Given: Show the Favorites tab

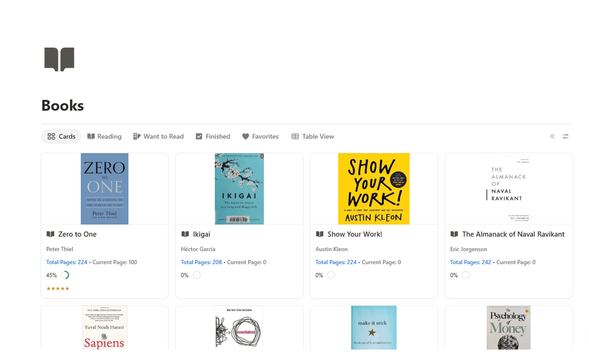Looking at the screenshot, I should click(x=260, y=136).
